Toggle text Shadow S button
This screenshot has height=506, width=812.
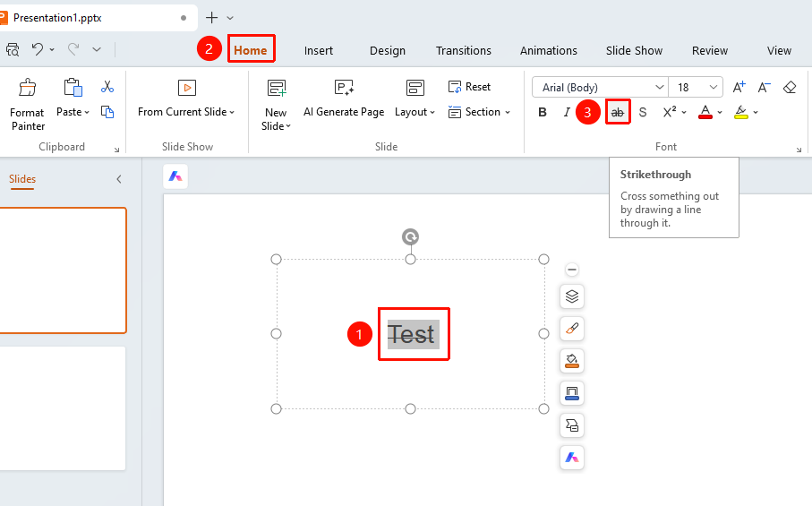(x=643, y=112)
